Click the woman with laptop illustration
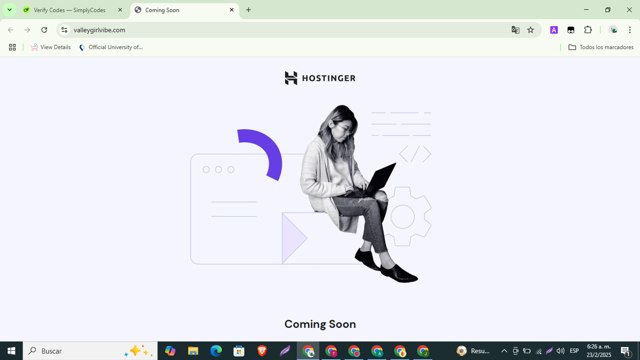This screenshot has height=360, width=640. click(x=359, y=193)
